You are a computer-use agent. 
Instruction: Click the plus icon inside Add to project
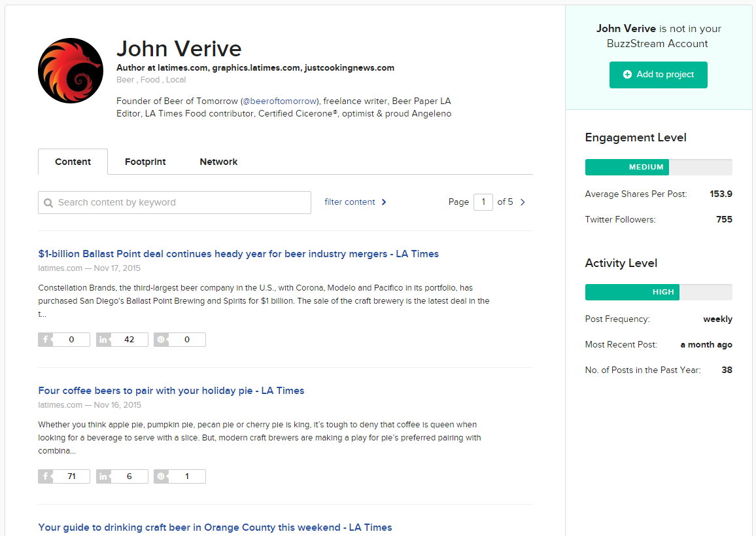(x=628, y=75)
